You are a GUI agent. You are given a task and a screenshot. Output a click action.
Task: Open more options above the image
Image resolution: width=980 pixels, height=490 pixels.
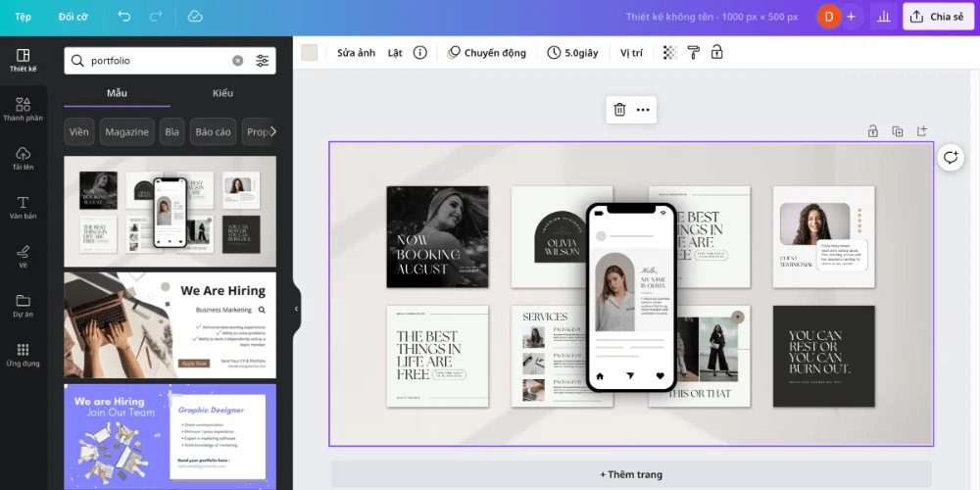(643, 110)
